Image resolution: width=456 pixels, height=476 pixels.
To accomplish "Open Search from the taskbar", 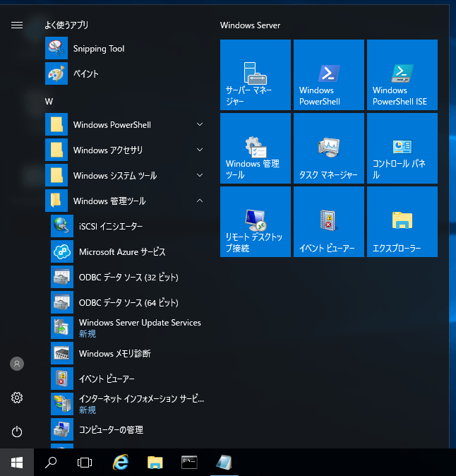I will tap(51, 463).
